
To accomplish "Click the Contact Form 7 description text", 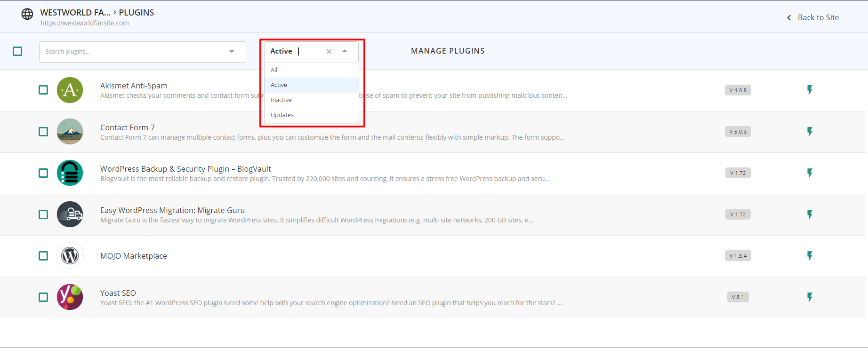I will (x=332, y=137).
